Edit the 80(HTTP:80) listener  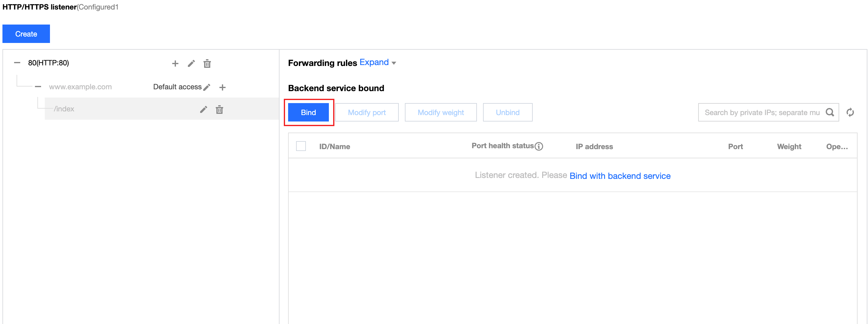[191, 64]
